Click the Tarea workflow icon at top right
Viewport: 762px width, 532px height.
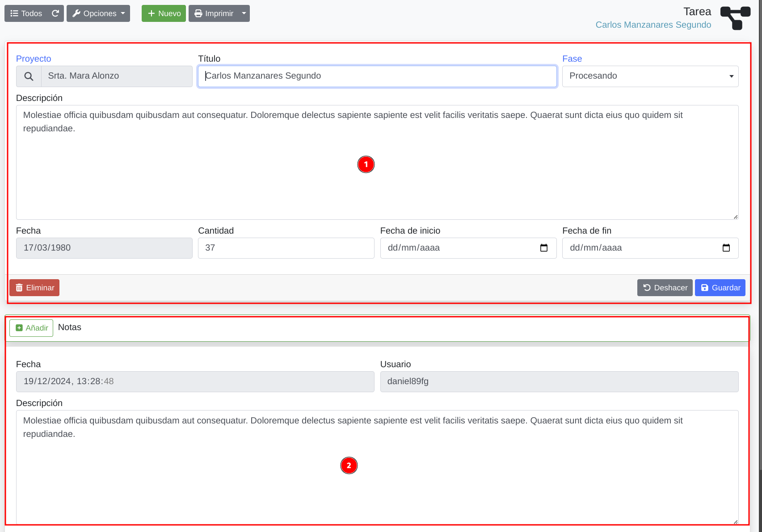pyautogui.click(x=735, y=18)
